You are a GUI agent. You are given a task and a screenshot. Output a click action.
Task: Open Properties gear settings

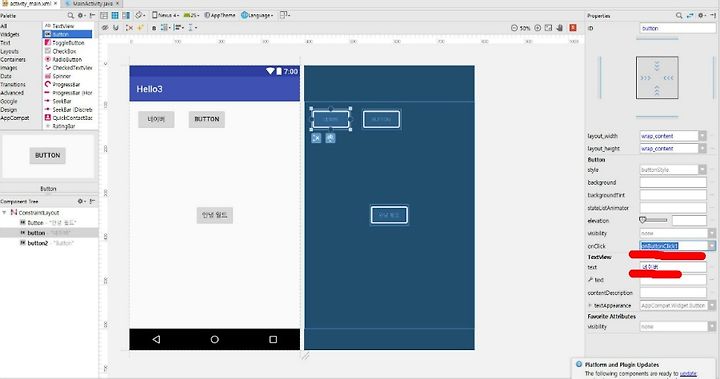pyautogui.click(x=701, y=16)
